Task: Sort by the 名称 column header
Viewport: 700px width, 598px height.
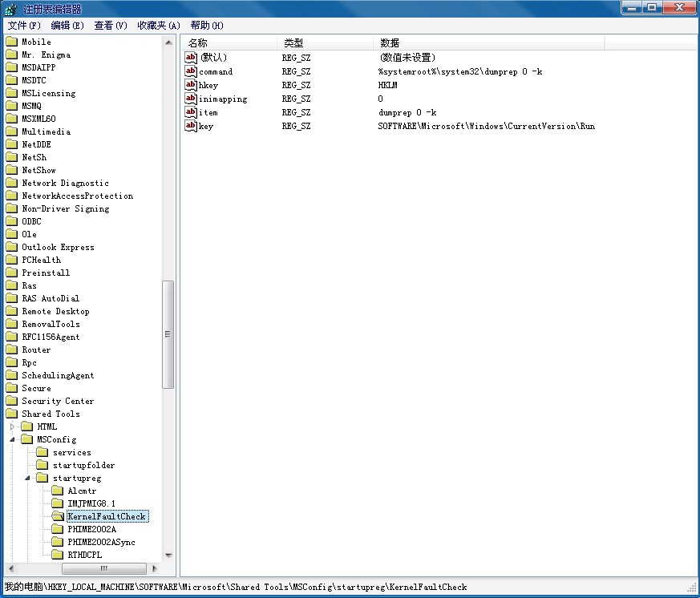Action: point(229,42)
